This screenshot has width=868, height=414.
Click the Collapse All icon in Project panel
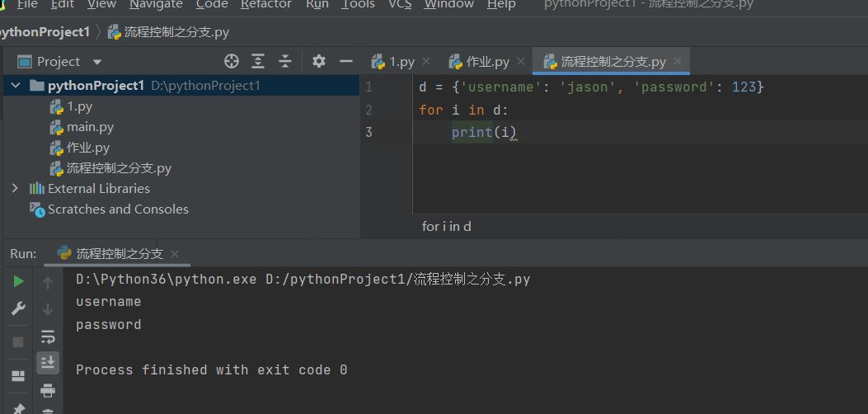click(x=285, y=61)
